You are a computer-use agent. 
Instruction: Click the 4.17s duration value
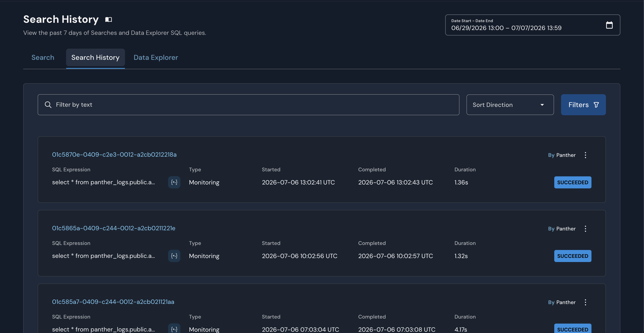pyautogui.click(x=461, y=329)
